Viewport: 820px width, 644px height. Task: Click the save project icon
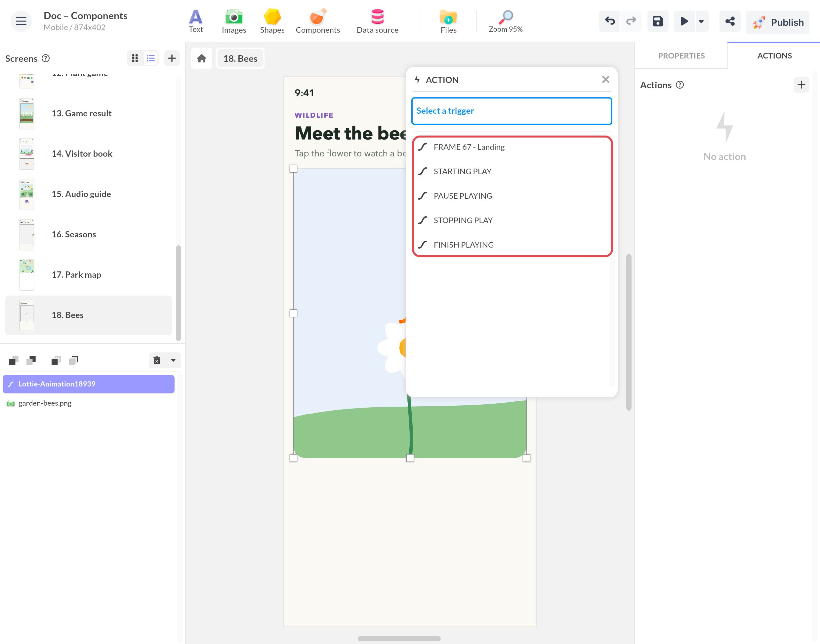point(658,21)
